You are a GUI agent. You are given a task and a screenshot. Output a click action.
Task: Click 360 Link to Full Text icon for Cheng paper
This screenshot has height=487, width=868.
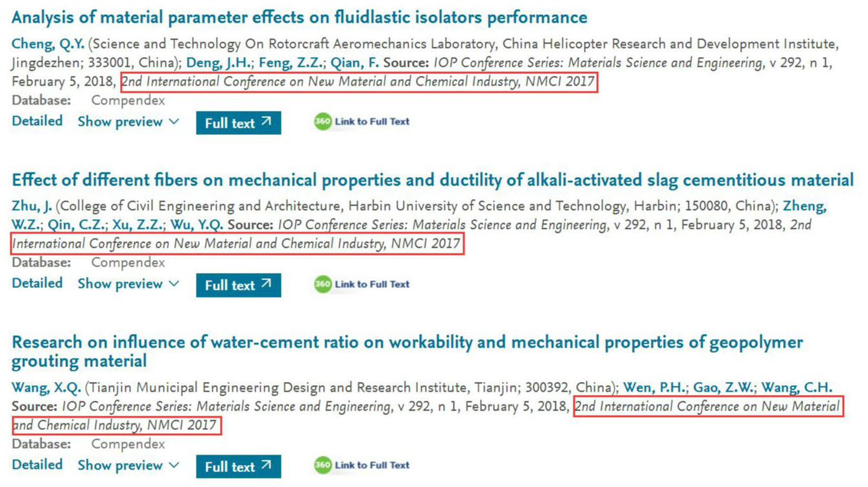pyautogui.click(x=362, y=121)
